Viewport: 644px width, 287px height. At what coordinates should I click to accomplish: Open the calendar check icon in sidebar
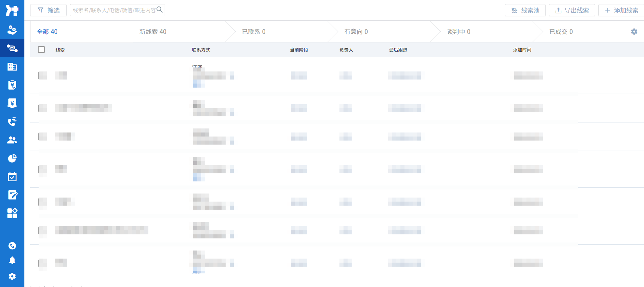coord(12,177)
